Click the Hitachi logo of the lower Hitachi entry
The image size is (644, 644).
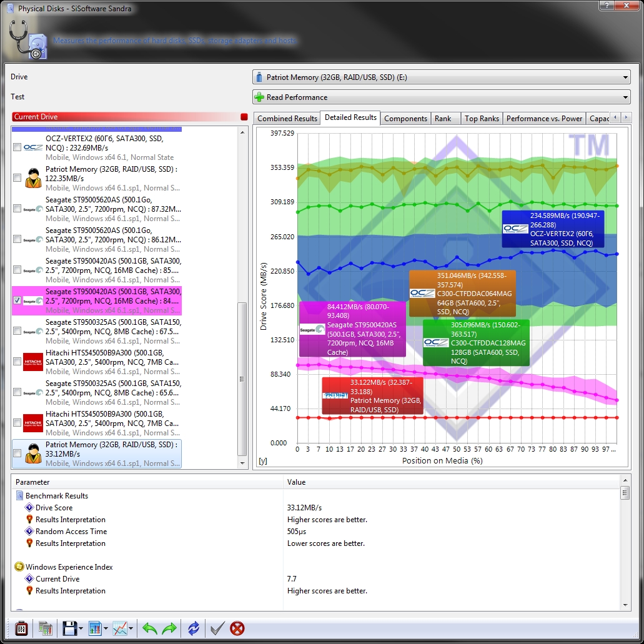(x=33, y=423)
